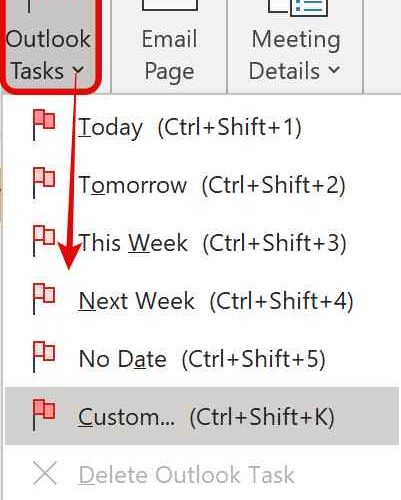Click the No Date flag icon
Viewport: 401px width, 500px height.
pyautogui.click(x=44, y=357)
